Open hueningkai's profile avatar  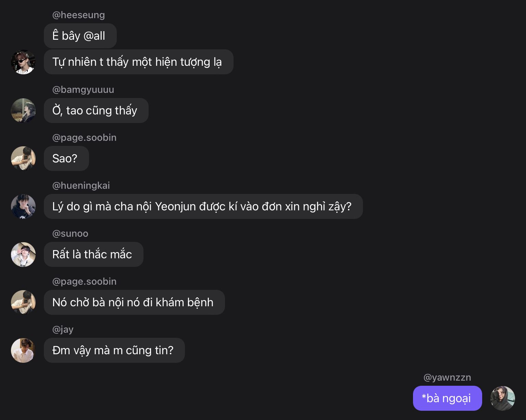coord(23,206)
